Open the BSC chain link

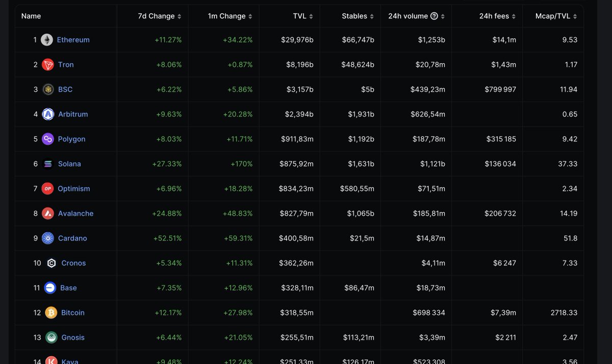(65, 89)
